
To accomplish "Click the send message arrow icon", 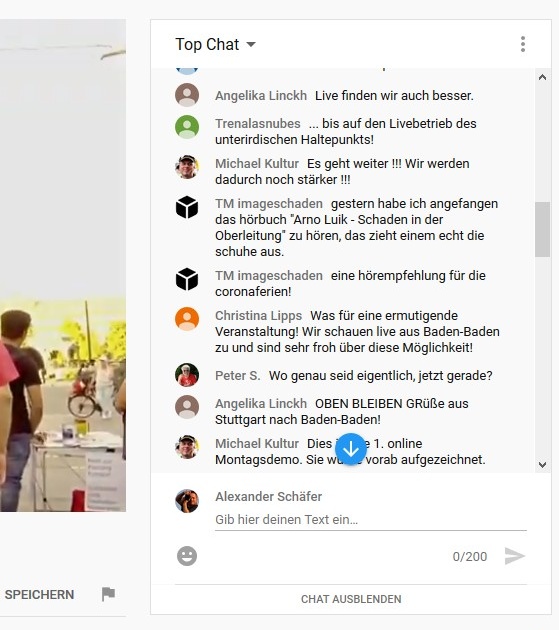I will 515,556.
